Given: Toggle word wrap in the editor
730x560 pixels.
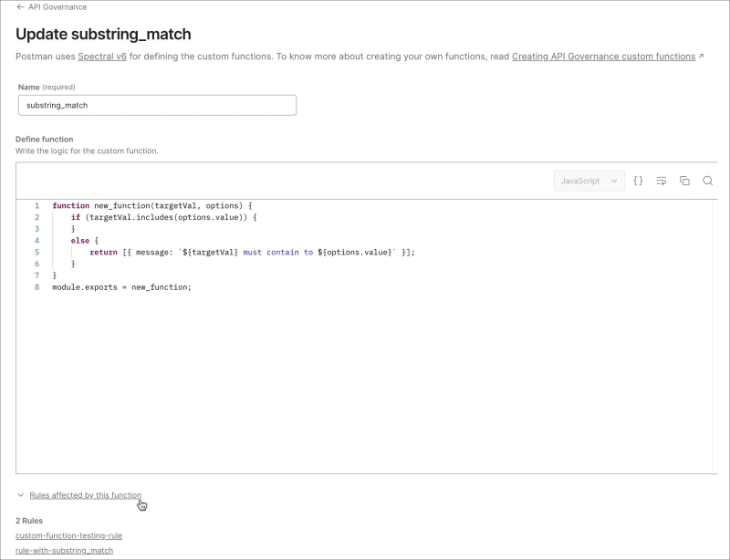Looking at the screenshot, I should click(662, 181).
